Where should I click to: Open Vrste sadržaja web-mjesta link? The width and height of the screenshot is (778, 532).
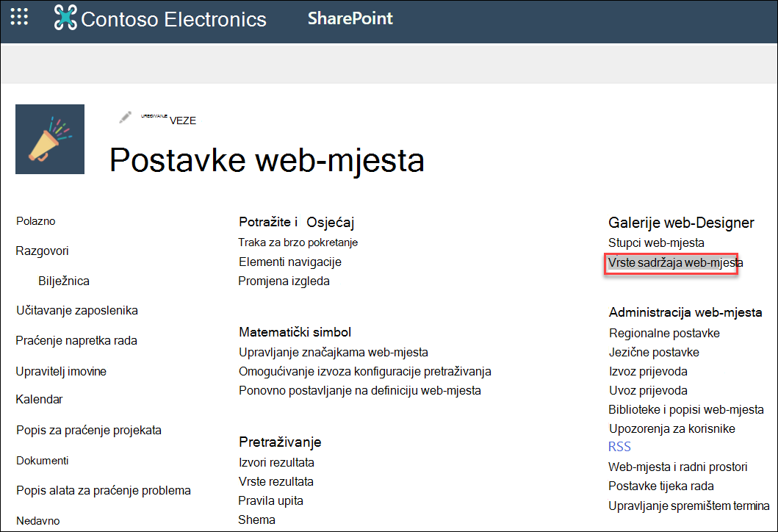(x=676, y=262)
